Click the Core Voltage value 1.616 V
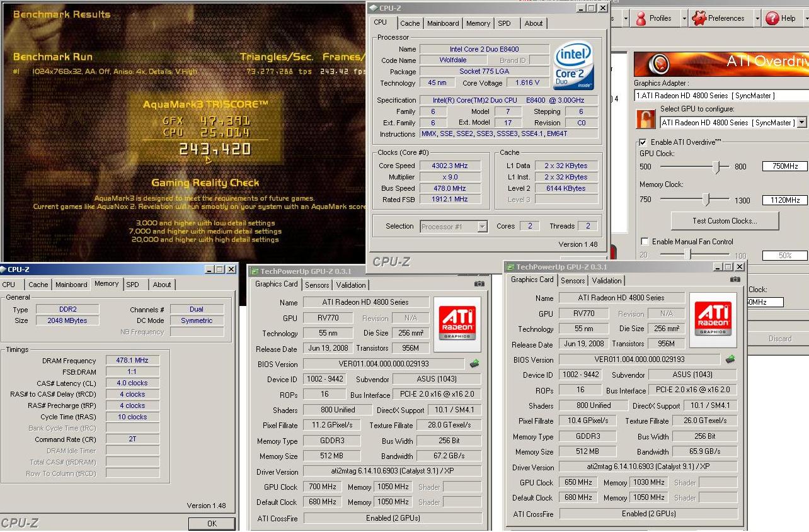 527,83
